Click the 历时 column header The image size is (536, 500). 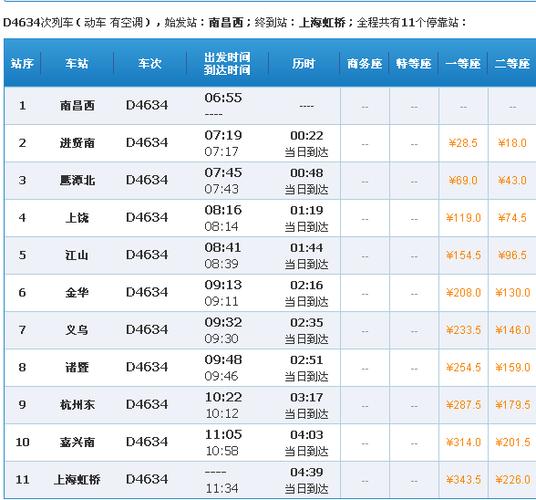(x=304, y=64)
